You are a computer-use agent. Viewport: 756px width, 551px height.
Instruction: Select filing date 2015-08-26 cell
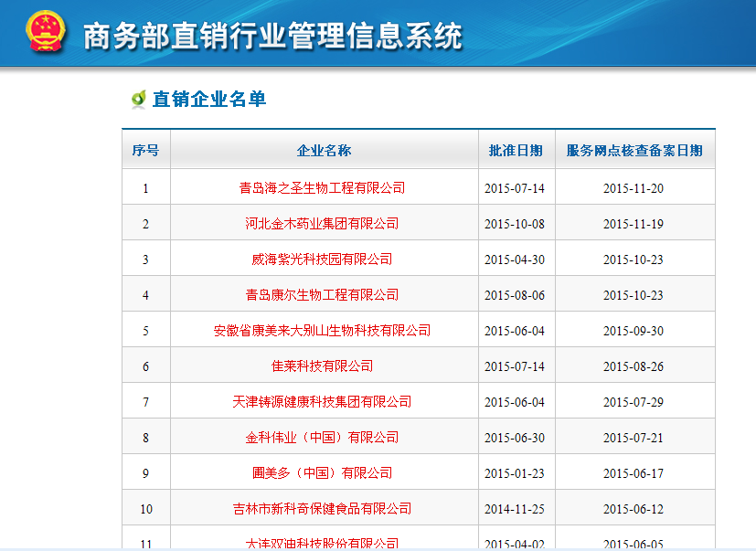(x=635, y=365)
